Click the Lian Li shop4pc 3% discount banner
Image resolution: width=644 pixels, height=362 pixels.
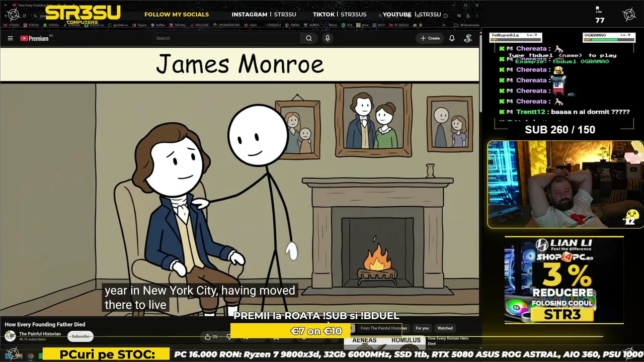coord(564,280)
